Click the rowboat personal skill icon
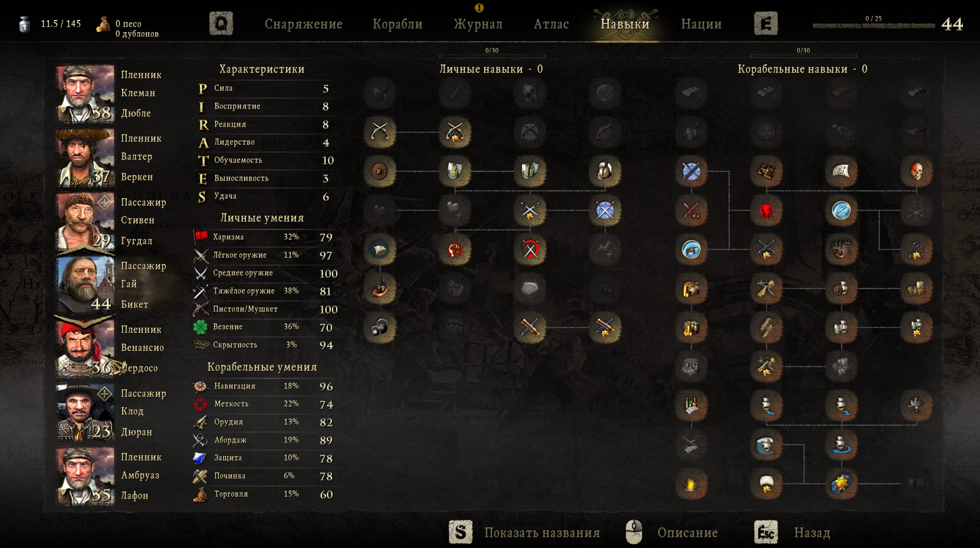Screen dimensions: 980x548 tap(380, 289)
